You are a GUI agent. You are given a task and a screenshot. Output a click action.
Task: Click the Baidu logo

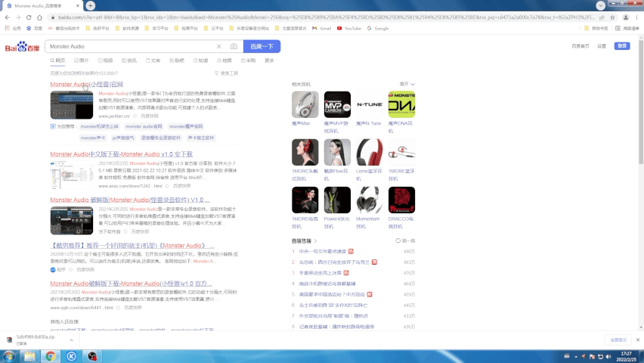coord(22,46)
